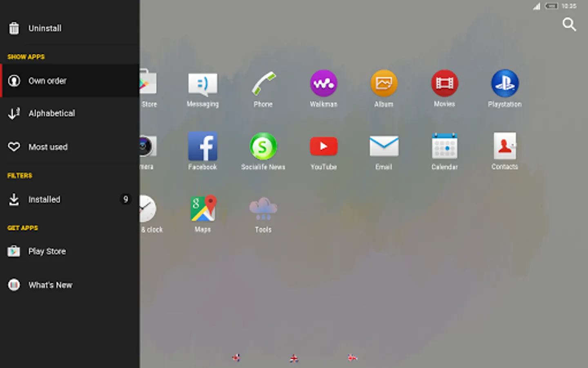Open the Email app
The image size is (588, 368).
coord(384,152)
